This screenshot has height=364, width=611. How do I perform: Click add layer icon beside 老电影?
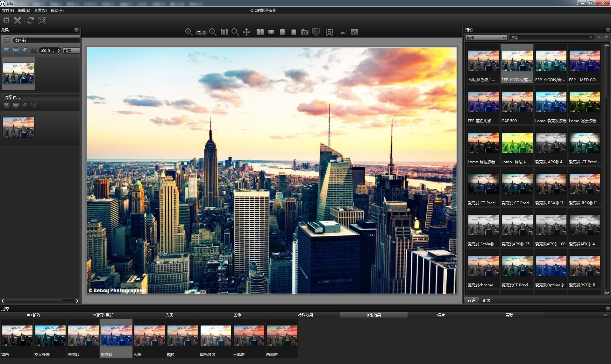(x=7, y=40)
